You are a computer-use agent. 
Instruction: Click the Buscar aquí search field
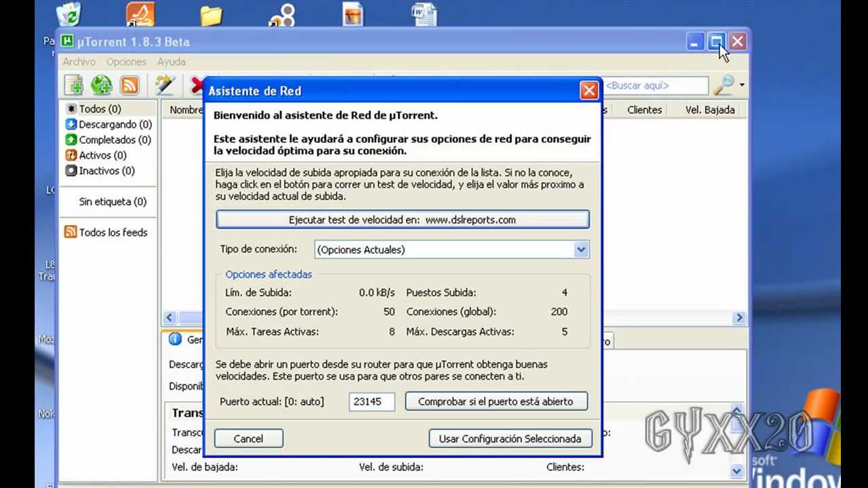pyautogui.click(x=655, y=85)
